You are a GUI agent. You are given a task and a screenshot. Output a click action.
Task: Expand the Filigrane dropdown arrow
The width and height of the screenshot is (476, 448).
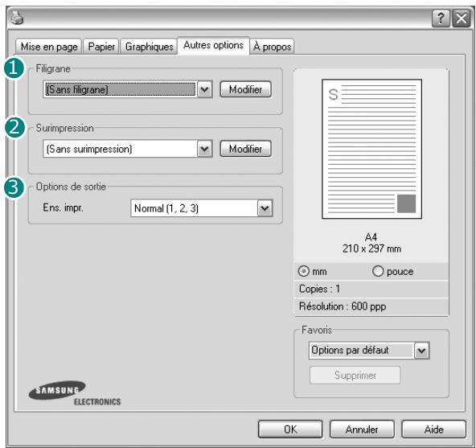tap(204, 89)
